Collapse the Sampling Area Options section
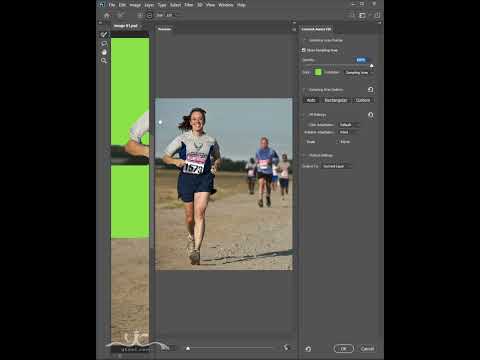The image size is (480, 360). click(304, 90)
